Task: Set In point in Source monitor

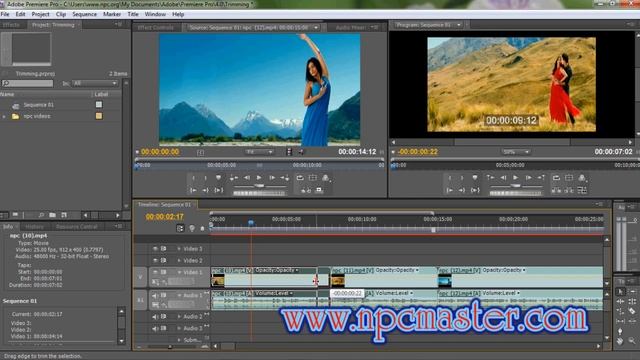Action: pyautogui.click(x=193, y=178)
